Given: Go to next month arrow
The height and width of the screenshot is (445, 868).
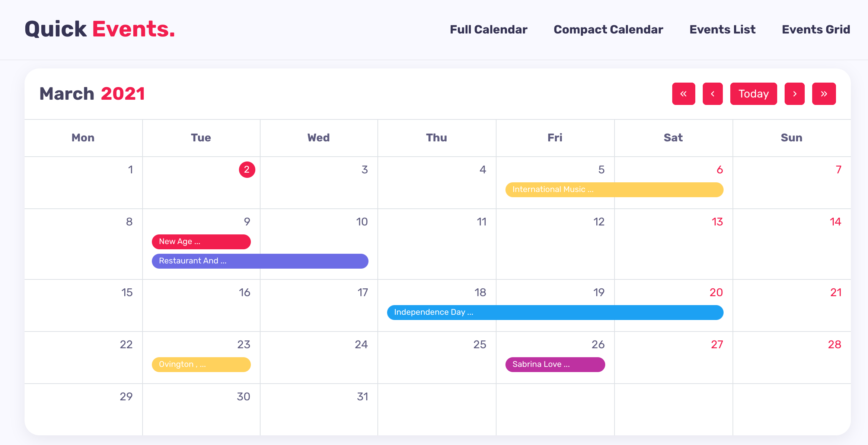Looking at the screenshot, I should [794, 94].
